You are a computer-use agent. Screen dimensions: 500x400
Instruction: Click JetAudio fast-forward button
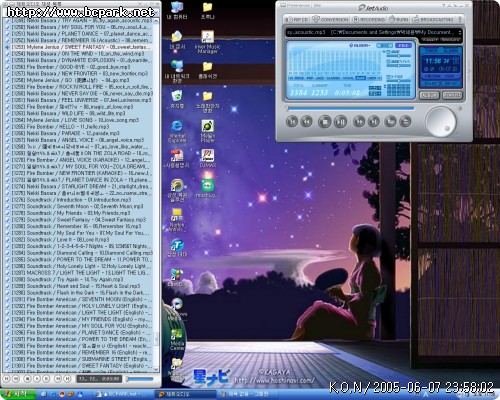click(x=359, y=121)
